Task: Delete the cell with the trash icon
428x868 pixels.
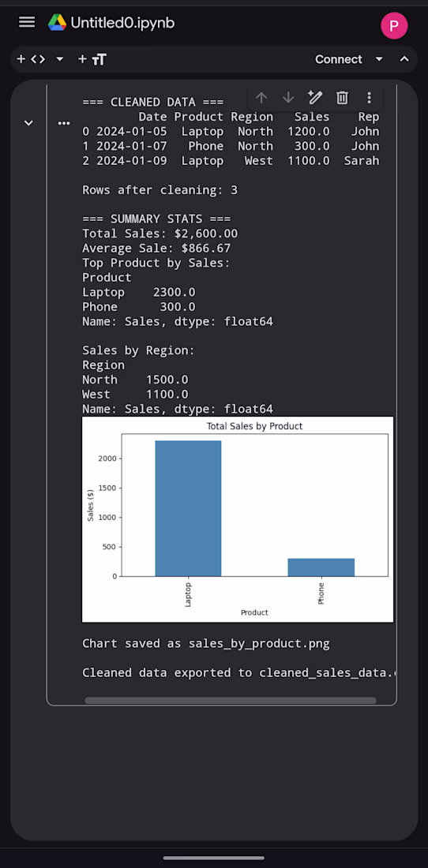Action: pos(342,98)
